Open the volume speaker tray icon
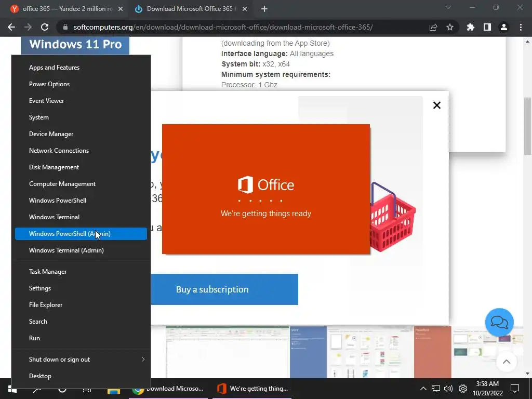The width and height of the screenshot is (532, 399). tap(448, 389)
